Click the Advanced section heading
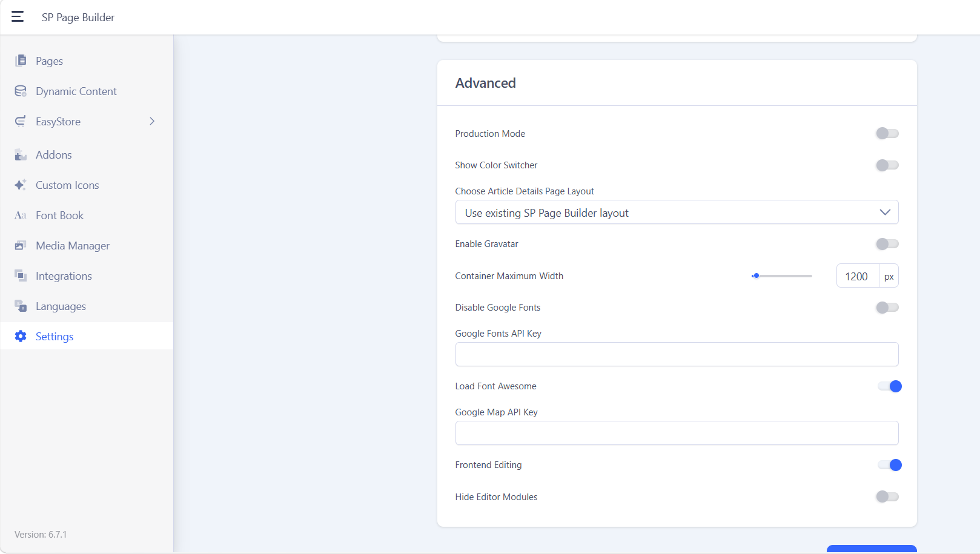980x554 pixels. (486, 83)
